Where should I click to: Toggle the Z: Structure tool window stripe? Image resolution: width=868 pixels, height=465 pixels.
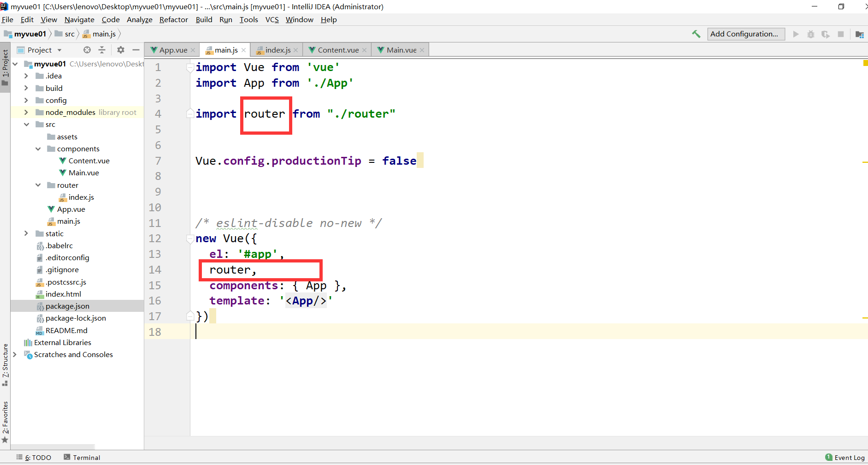pyautogui.click(x=5, y=364)
